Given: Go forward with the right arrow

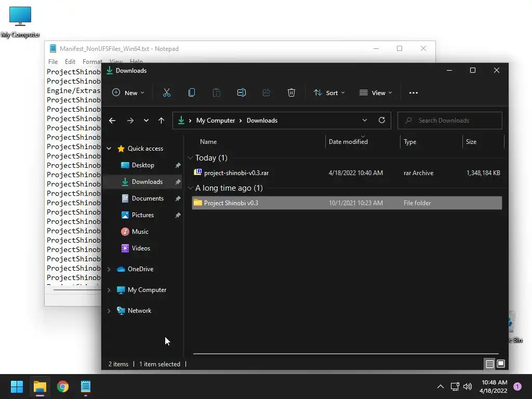Looking at the screenshot, I should pyautogui.click(x=130, y=121).
